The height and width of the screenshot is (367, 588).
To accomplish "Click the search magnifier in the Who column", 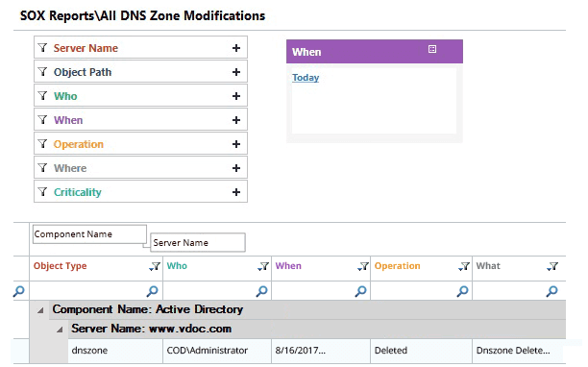I will [261, 291].
